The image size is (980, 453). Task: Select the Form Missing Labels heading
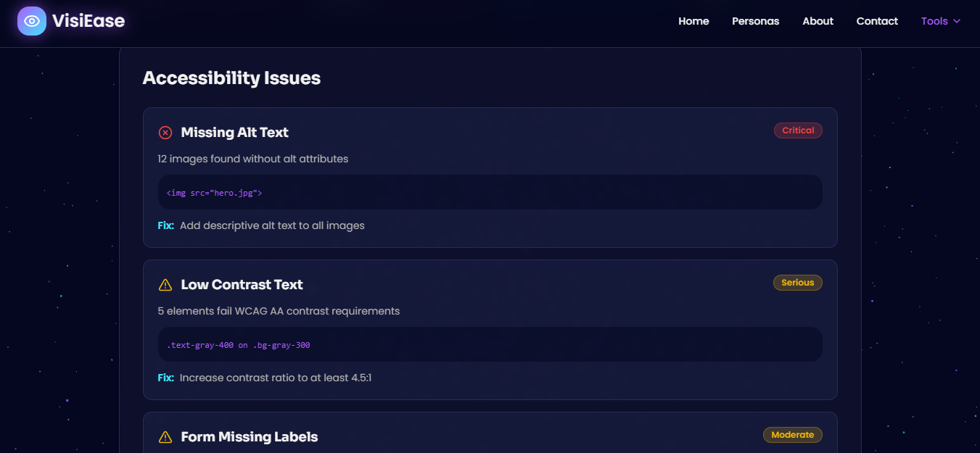(x=250, y=437)
